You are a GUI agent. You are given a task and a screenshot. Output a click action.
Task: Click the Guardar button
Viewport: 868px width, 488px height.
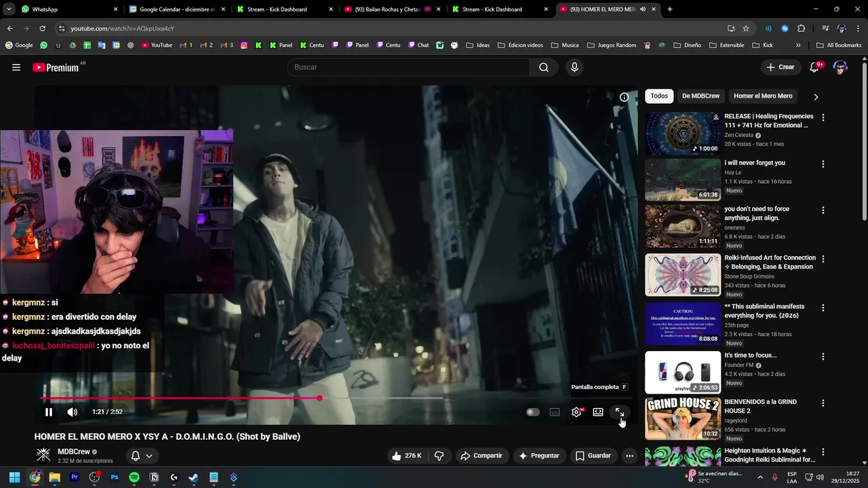(593, 456)
